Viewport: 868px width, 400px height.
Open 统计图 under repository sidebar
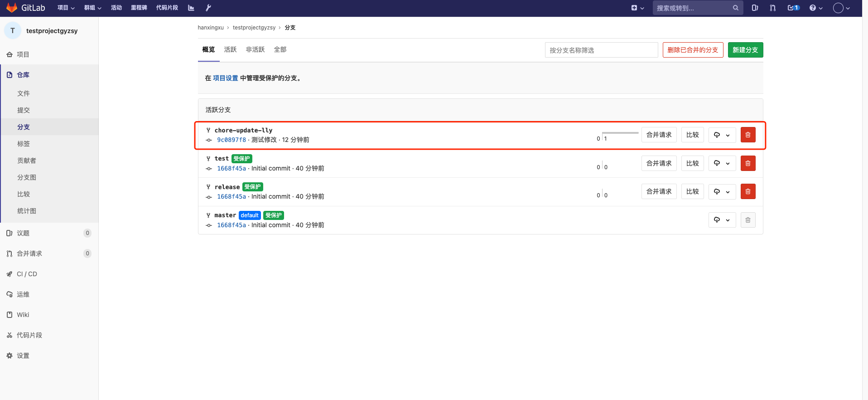[27, 211]
